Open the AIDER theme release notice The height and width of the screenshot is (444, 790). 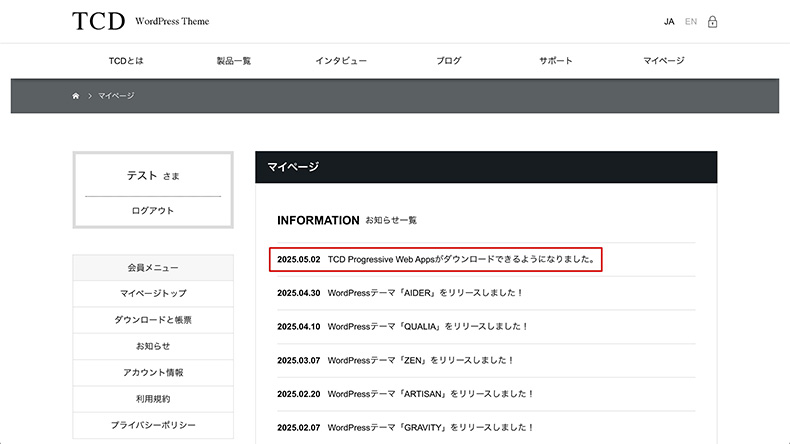425,293
